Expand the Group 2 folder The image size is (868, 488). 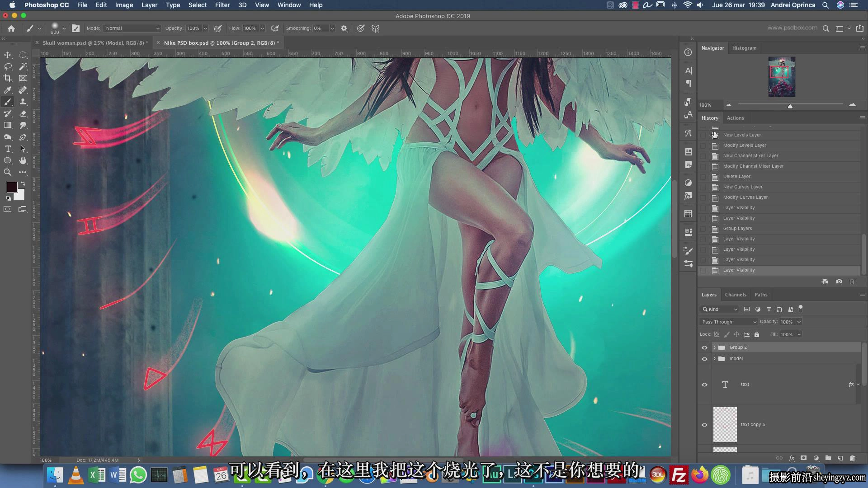click(714, 347)
